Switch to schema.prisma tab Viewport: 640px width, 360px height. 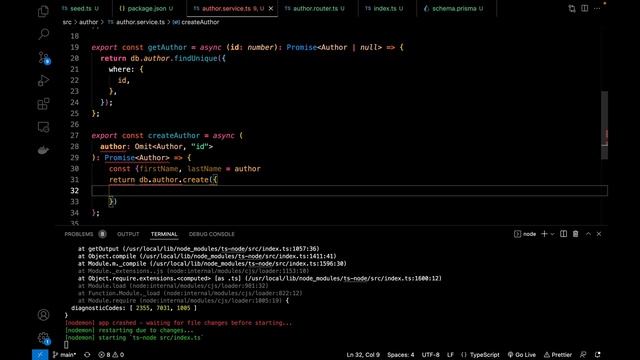tap(453, 8)
